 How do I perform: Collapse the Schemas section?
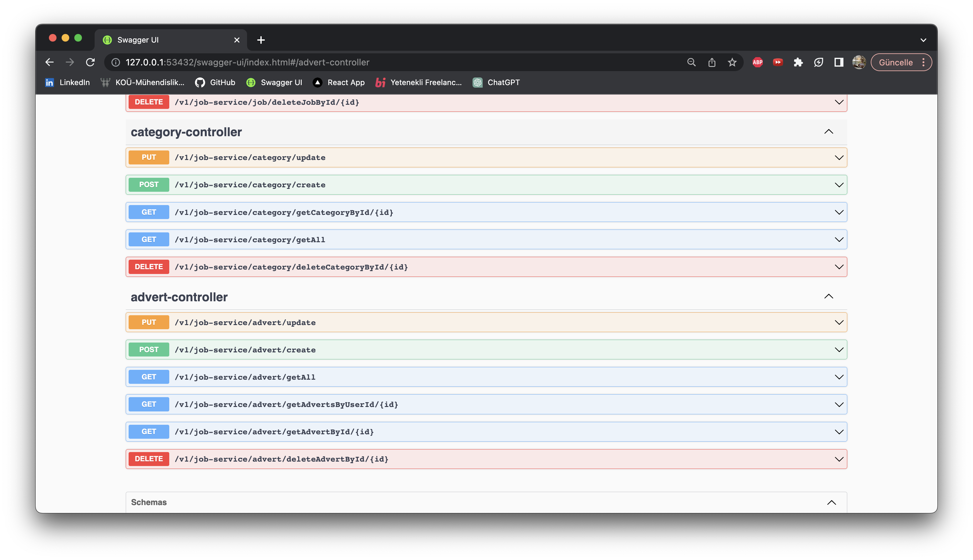point(831,502)
